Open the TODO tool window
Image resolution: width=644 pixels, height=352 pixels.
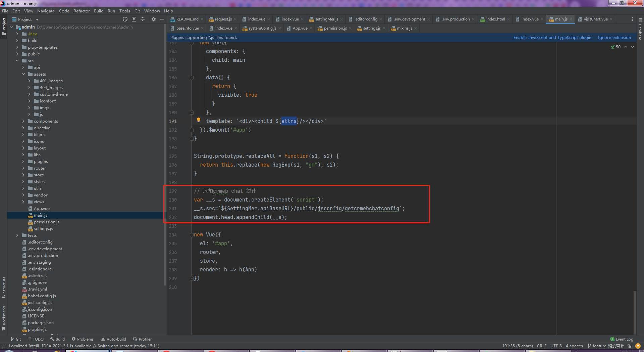coord(36,339)
